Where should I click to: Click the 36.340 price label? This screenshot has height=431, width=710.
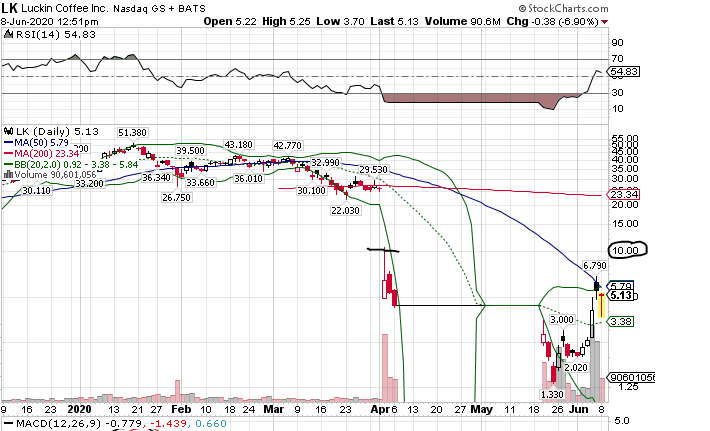click(x=156, y=177)
